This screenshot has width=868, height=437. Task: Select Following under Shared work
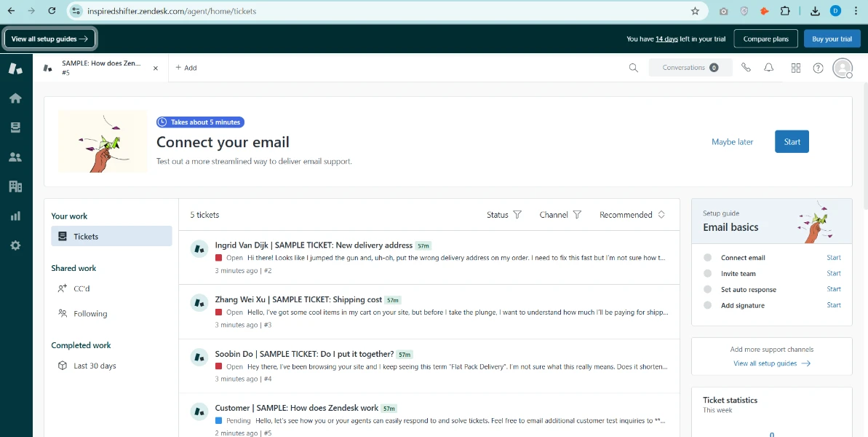click(x=82, y=313)
